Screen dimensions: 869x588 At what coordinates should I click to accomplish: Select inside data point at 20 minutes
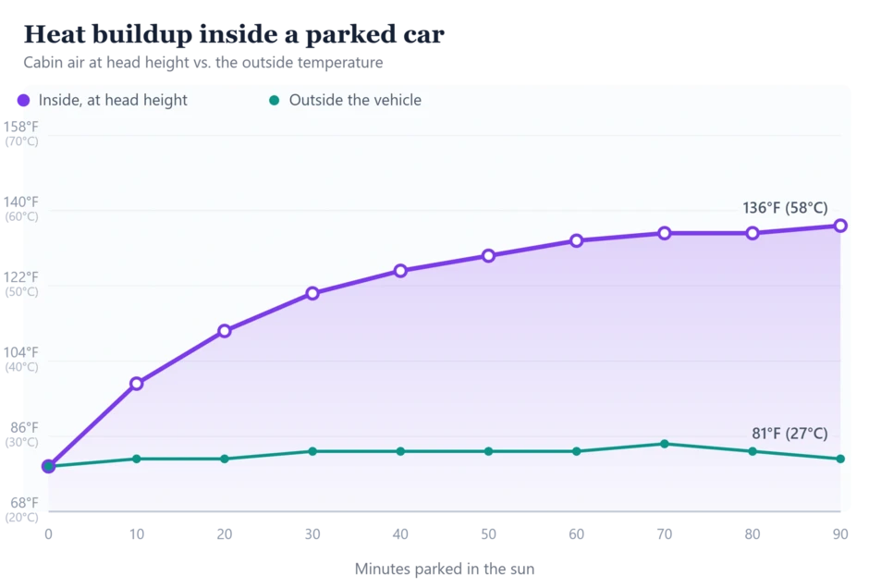225,331
